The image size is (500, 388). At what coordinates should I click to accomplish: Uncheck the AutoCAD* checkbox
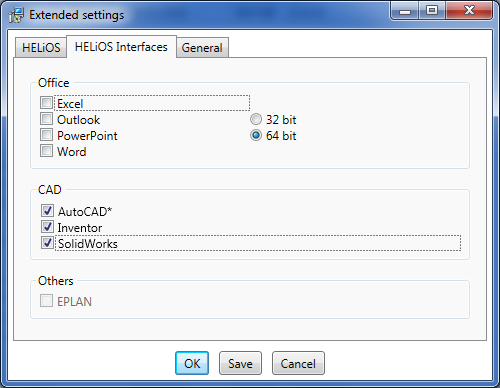pos(47,211)
